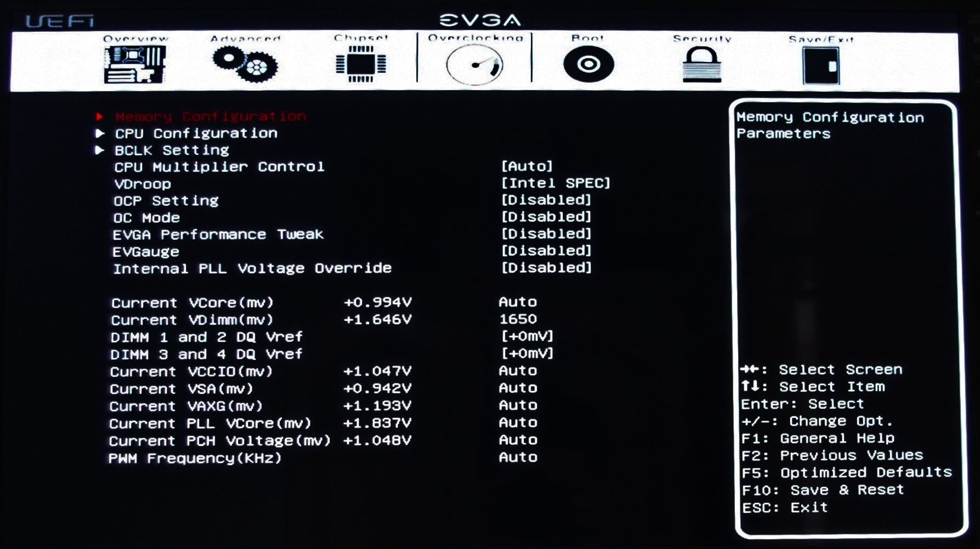Viewport: 980px width, 549px height.
Task: Change DIMM 1 and 2 DQ Vref [+0mV]
Action: pyautogui.click(x=527, y=336)
